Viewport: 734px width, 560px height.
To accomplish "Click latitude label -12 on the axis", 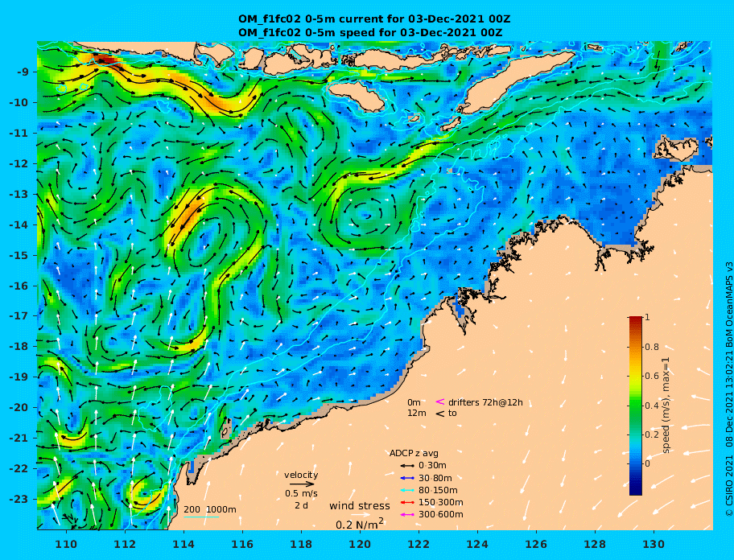I will pos(19,164).
